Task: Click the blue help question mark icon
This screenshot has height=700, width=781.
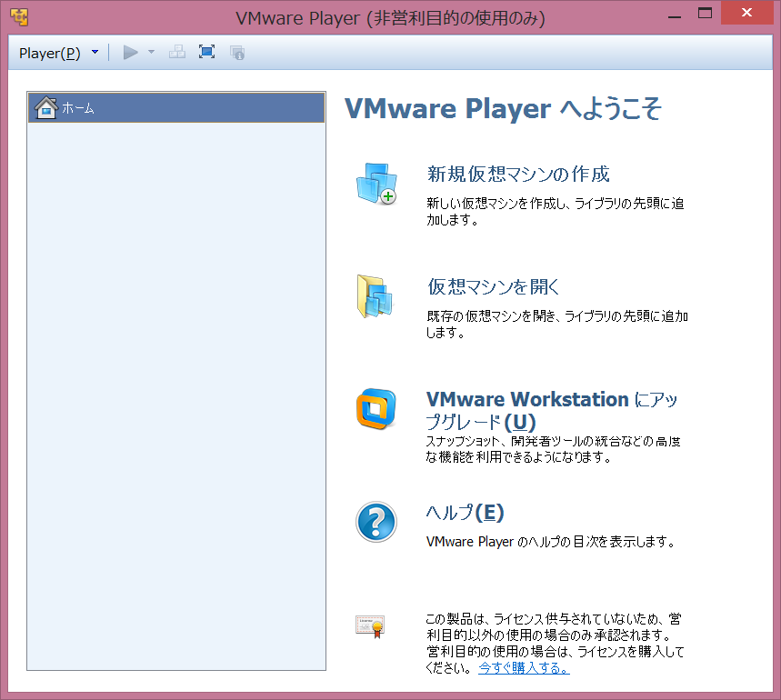Action: pos(376,522)
